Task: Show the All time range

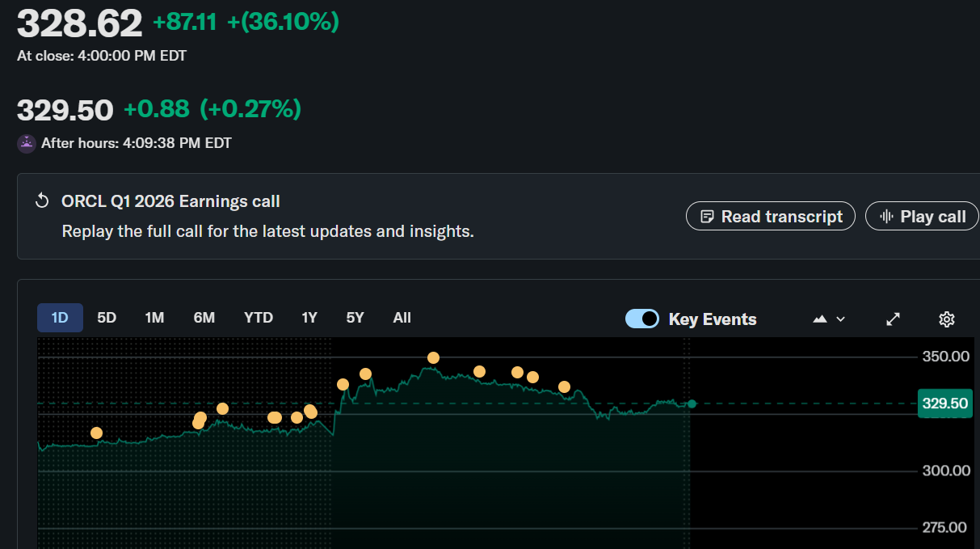Action: click(x=402, y=318)
